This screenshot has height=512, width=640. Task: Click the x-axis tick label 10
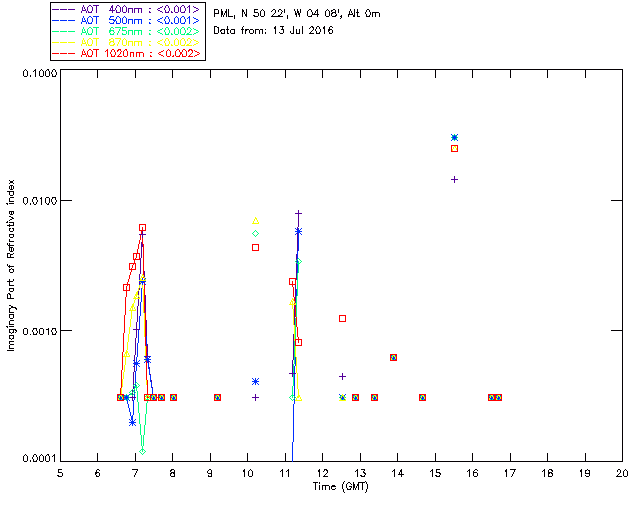247,473
